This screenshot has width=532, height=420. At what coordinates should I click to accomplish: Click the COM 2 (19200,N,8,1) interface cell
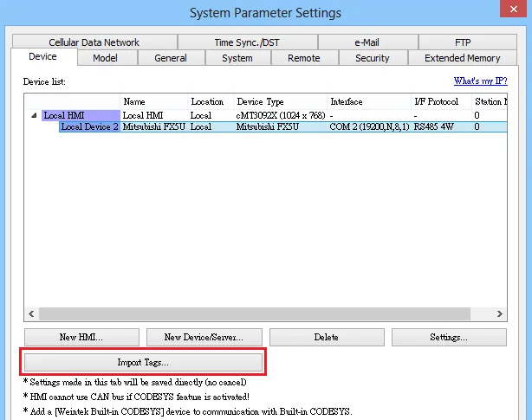point(369,126)
